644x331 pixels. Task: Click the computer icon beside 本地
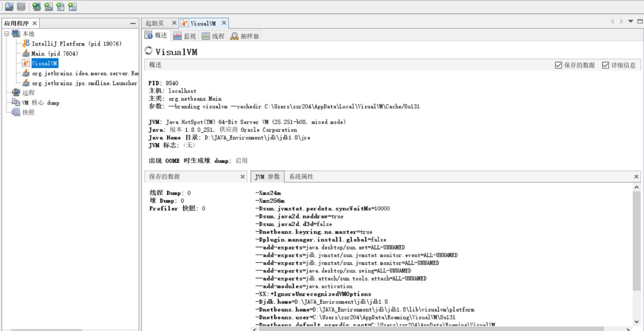pyautogui.click(x=16, y=34)
